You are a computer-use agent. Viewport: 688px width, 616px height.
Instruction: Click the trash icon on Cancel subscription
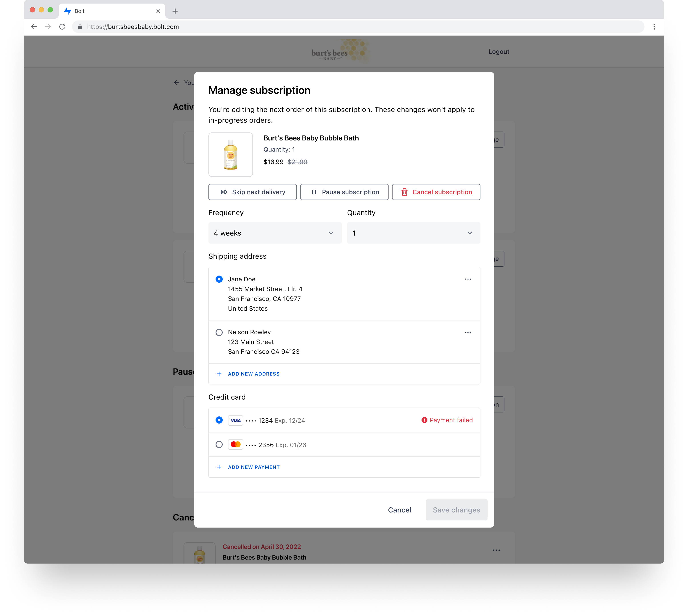point(404,192)
